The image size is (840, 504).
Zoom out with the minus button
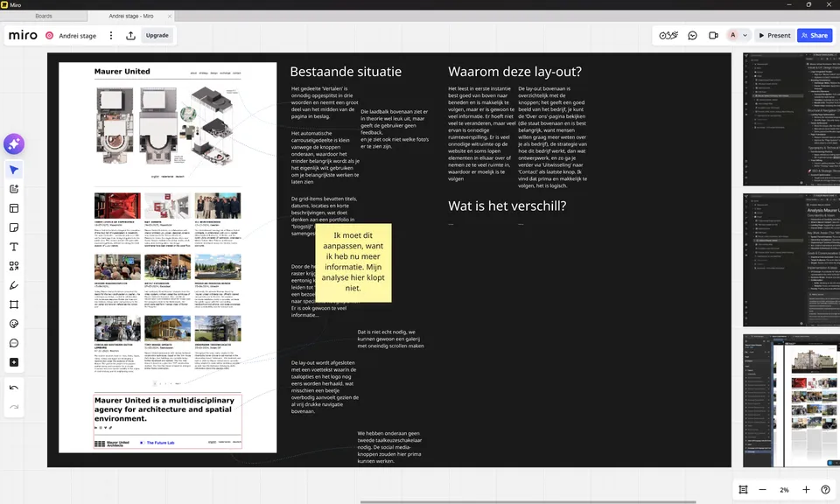coord(762,489)
